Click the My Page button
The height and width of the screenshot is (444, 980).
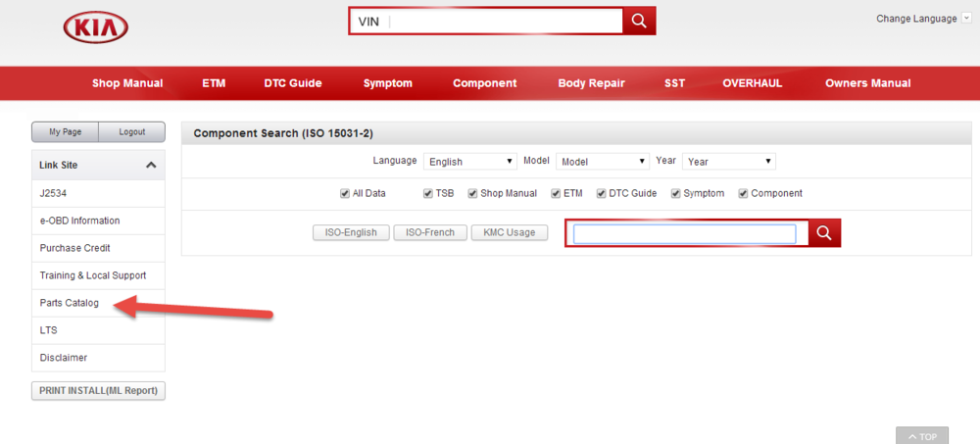66,132
